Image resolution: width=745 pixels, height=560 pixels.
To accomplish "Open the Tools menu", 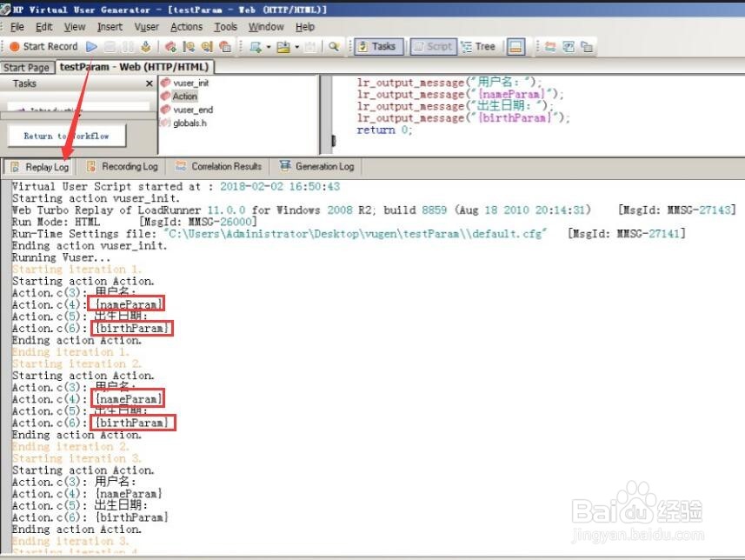I will point(225,27).
